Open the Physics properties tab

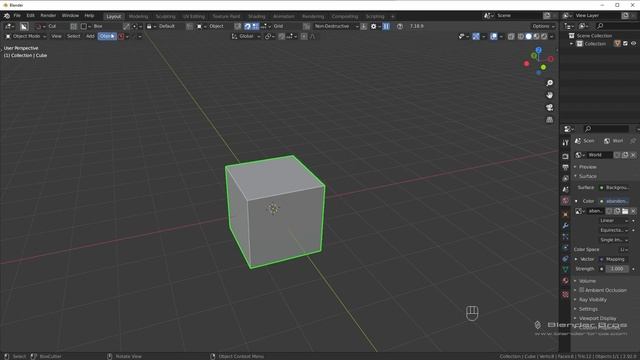click(x=565, y=247)
